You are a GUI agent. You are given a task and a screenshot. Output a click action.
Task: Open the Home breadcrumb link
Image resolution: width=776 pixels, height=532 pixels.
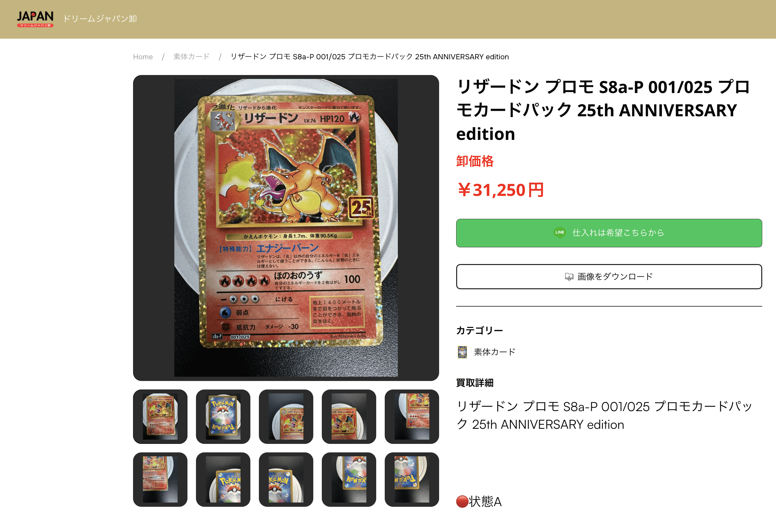143,57
